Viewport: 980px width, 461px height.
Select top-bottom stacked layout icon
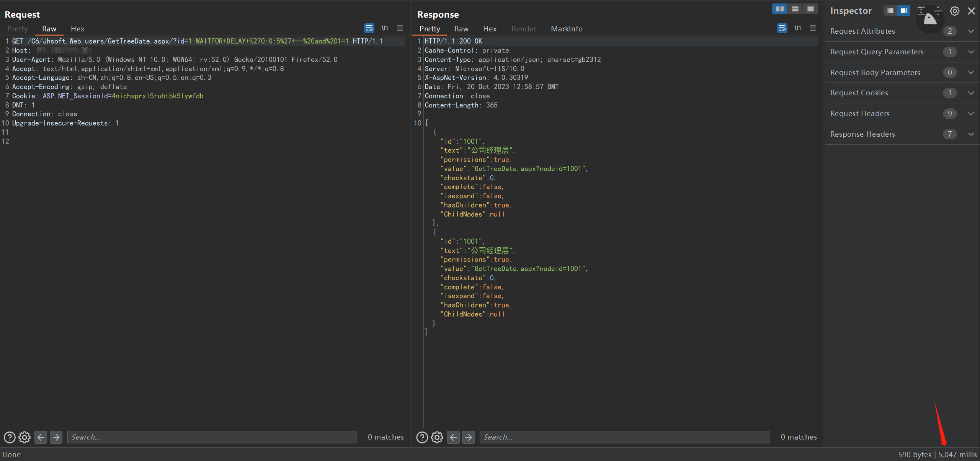click(795, 9)
